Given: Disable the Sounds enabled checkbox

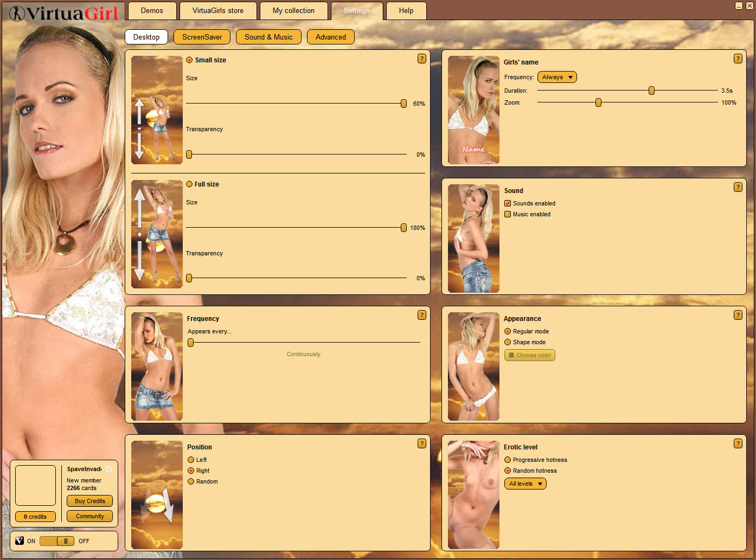Looking at the screenshot, I should pos(508,203).
